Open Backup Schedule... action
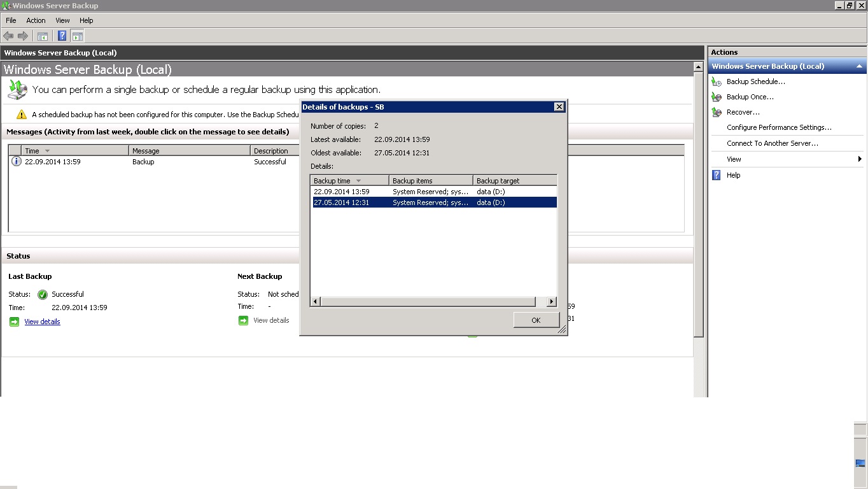This screenshot has width=868, height=489. (756, 81)
